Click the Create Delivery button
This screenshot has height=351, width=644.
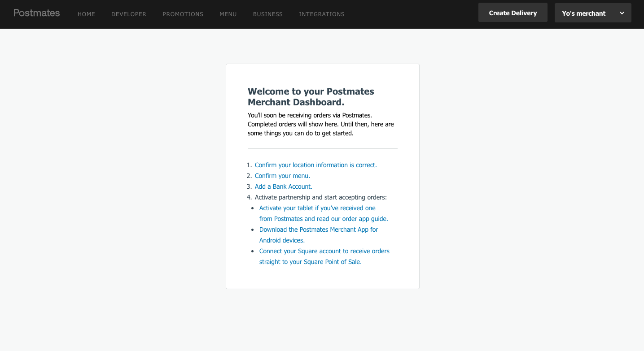point(513,13)
